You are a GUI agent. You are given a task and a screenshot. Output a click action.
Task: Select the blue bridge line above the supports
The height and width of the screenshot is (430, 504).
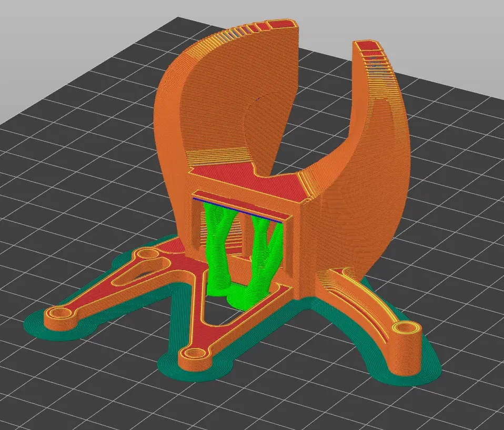[x=238, y=210]
